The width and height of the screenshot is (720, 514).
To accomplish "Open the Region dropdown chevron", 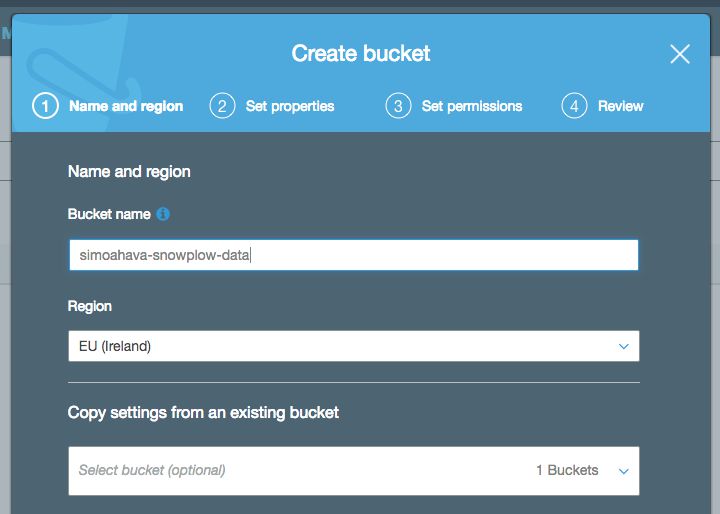I will (623, 346).
